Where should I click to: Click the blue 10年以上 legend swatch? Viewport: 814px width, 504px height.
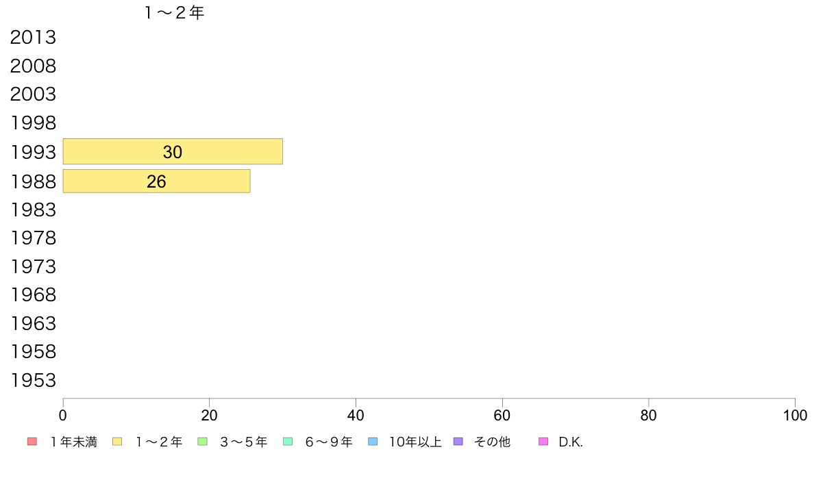tap(373, 442)
